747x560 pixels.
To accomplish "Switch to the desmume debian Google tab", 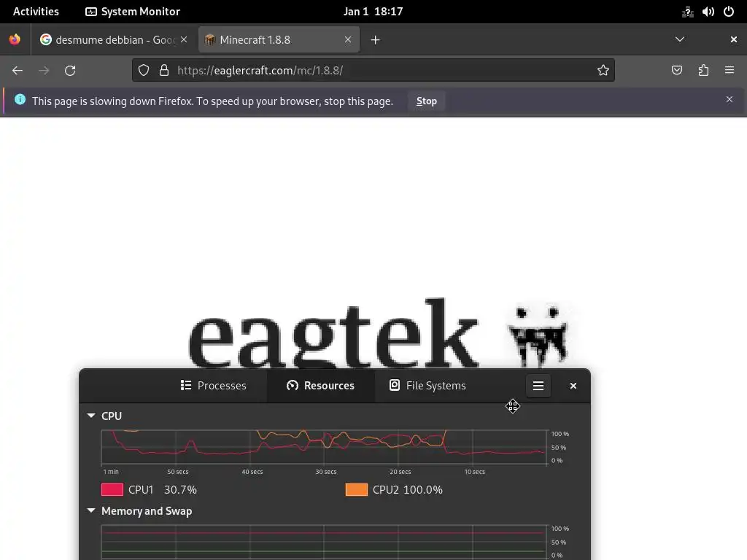I will pyautogui.click(x=115, y=39).
